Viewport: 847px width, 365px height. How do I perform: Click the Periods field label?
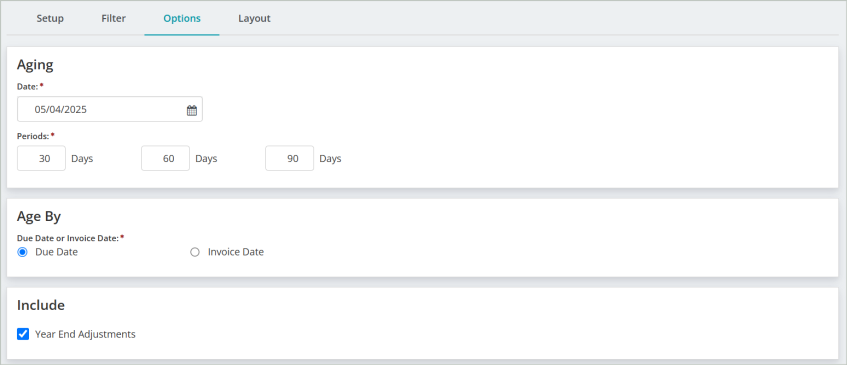pos(33,136)
